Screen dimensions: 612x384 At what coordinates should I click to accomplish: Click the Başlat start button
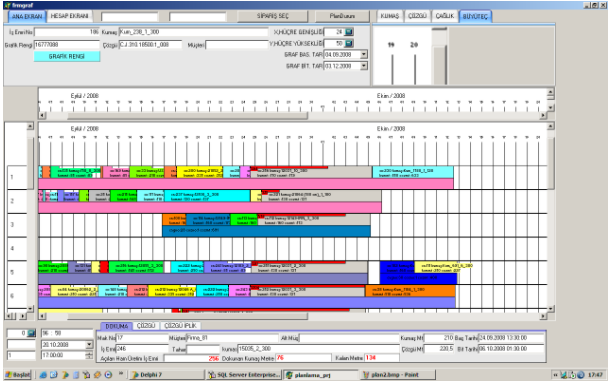pyautogui.click(x=18, y=375)
